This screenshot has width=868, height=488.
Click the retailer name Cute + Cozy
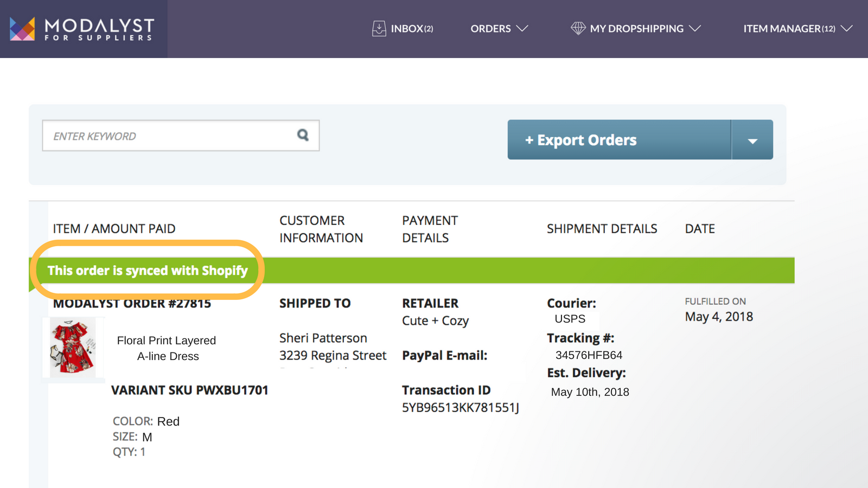click(x=435, y=320)
